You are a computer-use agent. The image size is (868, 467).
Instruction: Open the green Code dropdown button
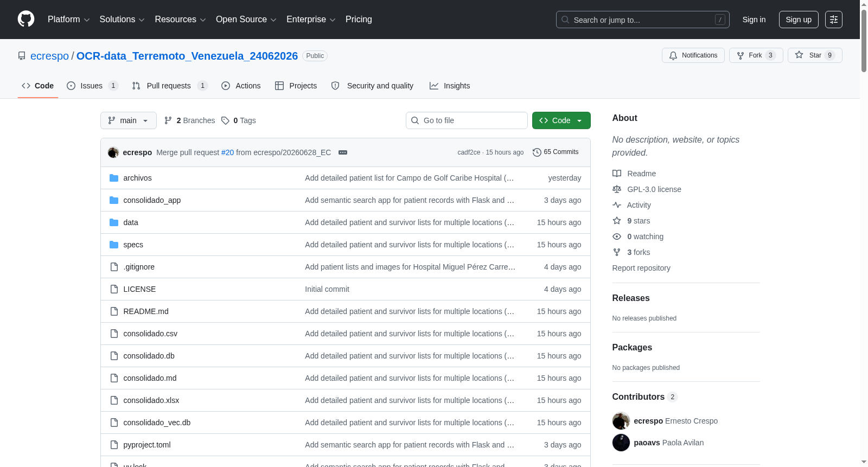point(561,120)
